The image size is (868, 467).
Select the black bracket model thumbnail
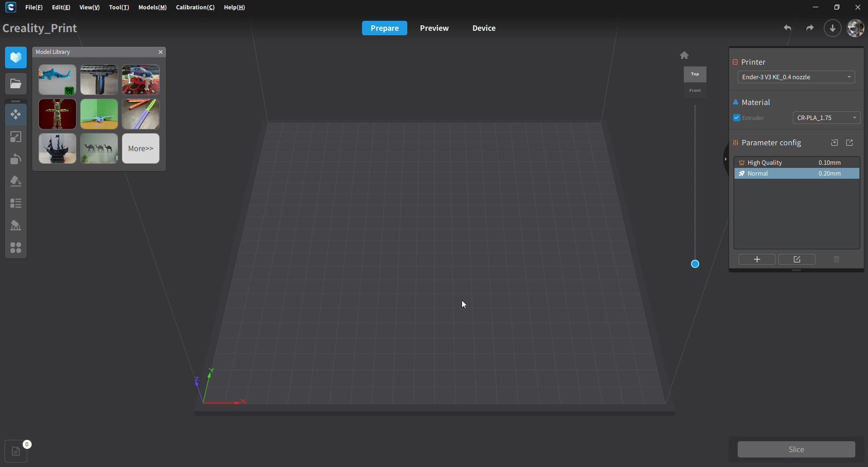[99, 80]
